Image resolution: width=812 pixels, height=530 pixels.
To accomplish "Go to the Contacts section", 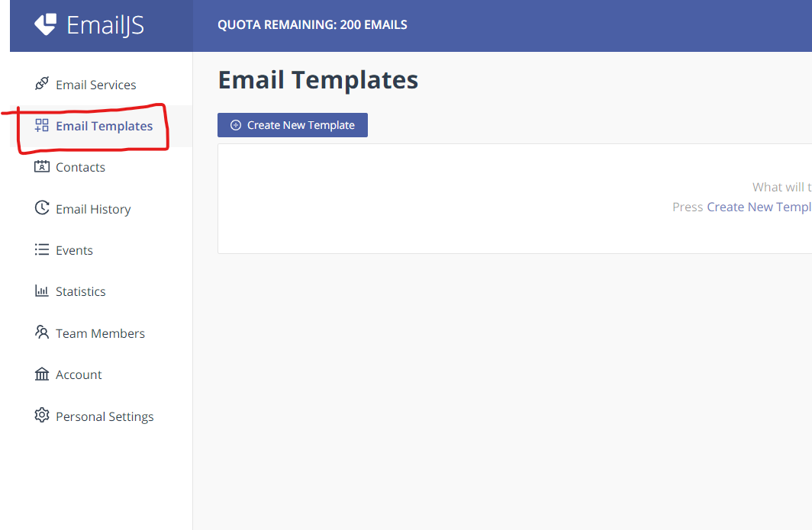I will coord(101,167).
